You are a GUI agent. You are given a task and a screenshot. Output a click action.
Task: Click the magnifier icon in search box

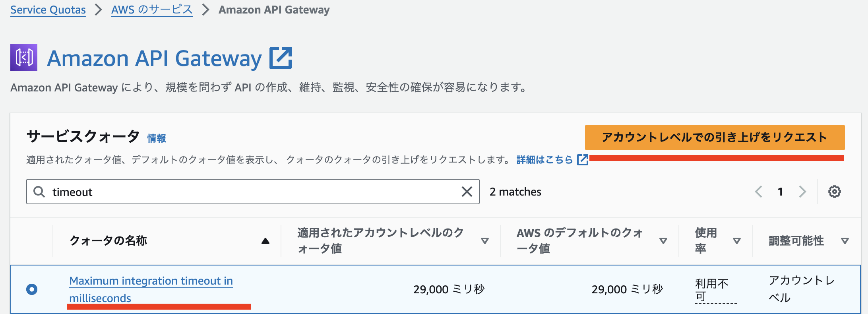click(x=39, y=192)
